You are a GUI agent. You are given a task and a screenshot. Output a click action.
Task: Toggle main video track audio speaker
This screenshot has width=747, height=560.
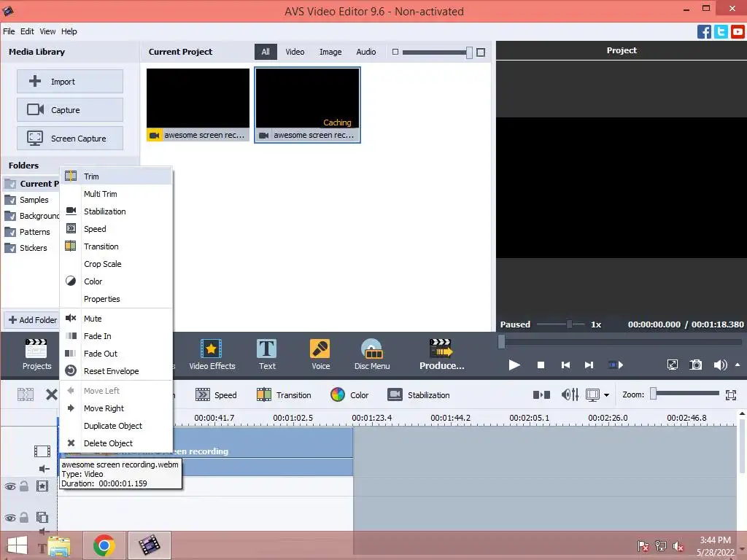click(x=44, y=469)
